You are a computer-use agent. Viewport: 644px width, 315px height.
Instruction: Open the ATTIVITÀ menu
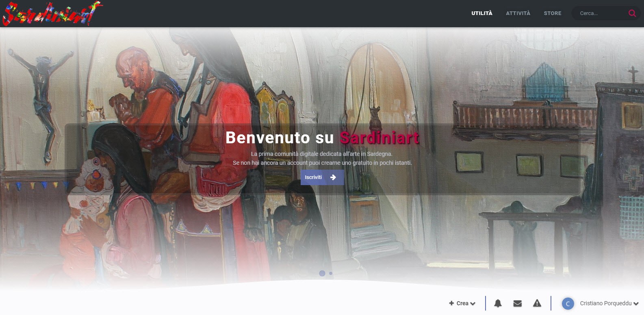pos(518,13)
